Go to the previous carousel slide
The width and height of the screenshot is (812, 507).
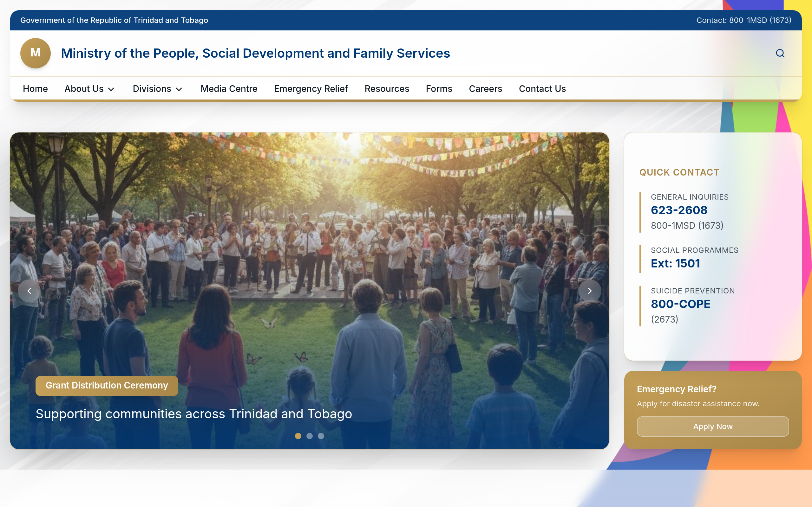tap(29, 291)
